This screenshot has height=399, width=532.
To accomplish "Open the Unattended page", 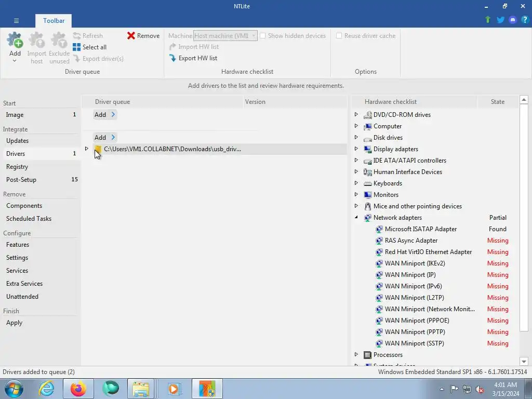I will pos(41,297).
